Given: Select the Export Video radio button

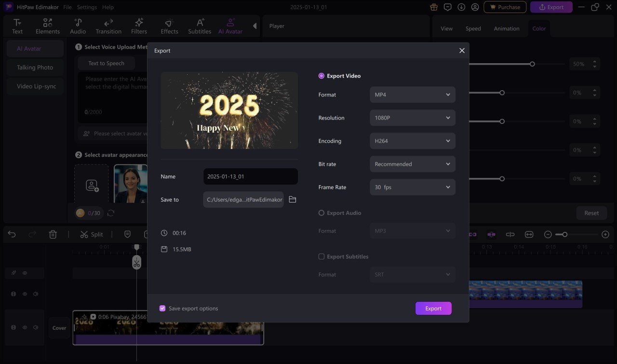Looking at the screenshot, I should (x=322, y=76).
